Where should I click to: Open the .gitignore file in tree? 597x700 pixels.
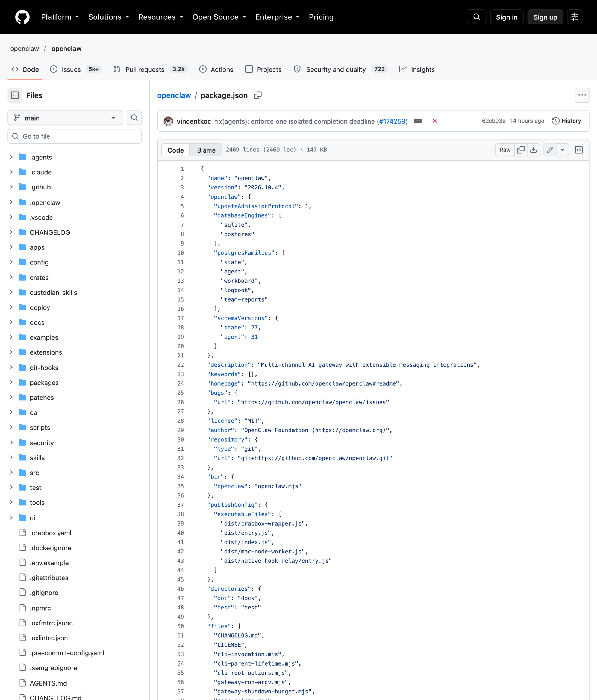point(44,593)
